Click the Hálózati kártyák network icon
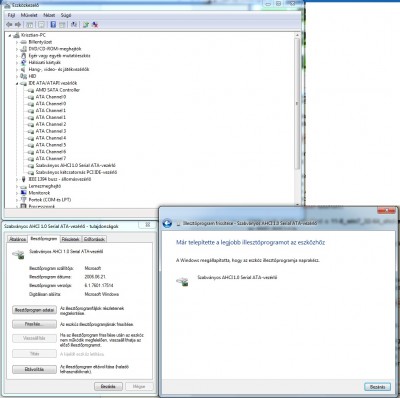The image size is (400, 398). coord(23,62)
